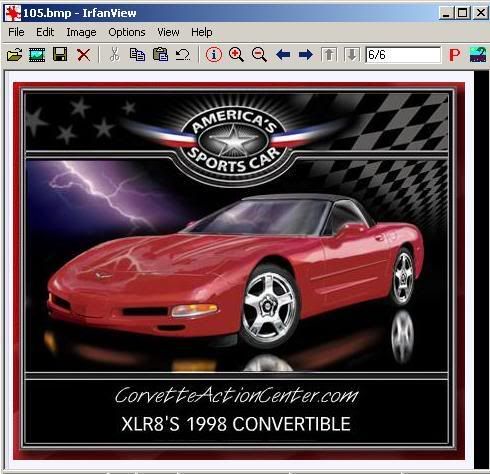490x474 pixels.
Task: Go to previous image with left arrow
Action: pyautogui.click(x=283, y=54)
